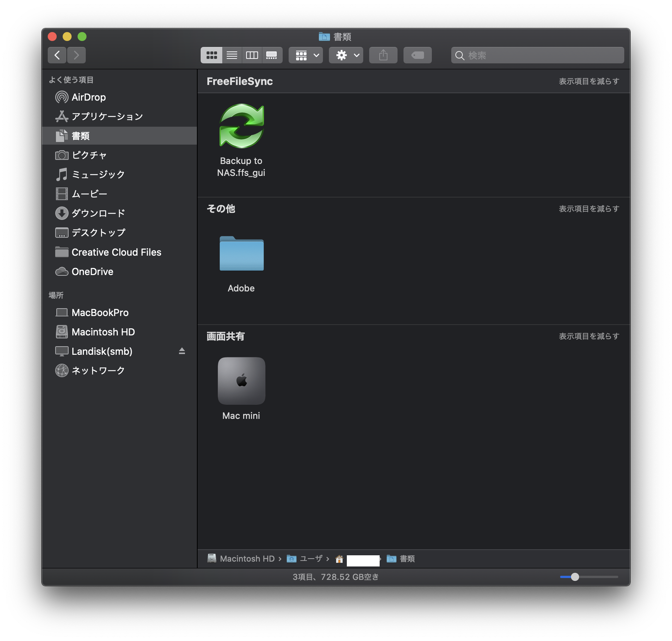
Task: Click the 画面共有 group header
Action: coord(226,336)
